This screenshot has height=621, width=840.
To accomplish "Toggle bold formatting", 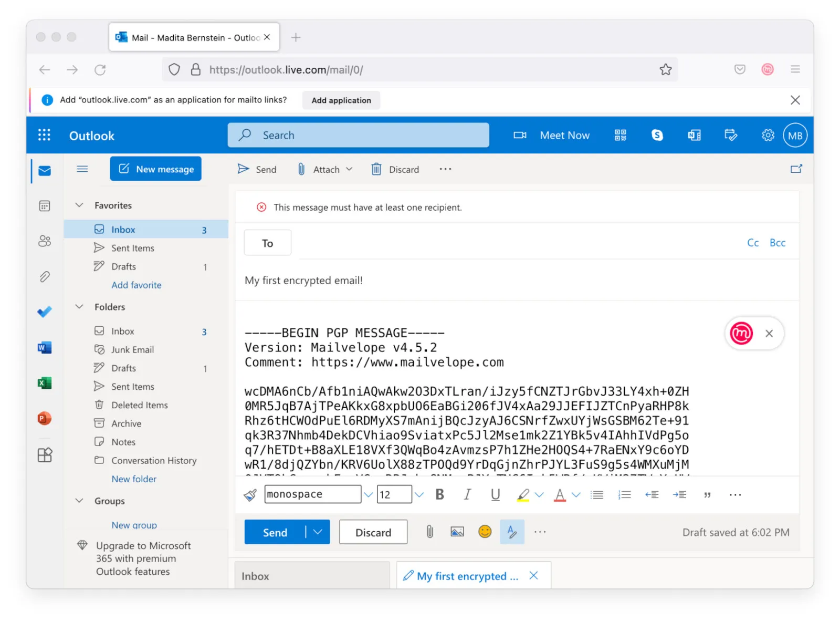I will 439,494.
